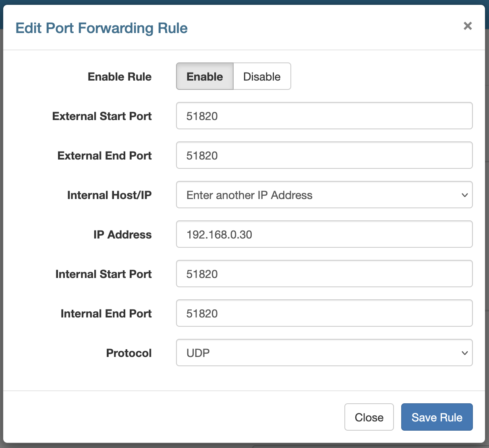Expand the Protocol dropdown showing UDP
The width and height of the screenshot is (489, 448).
[x=324, y=353]
